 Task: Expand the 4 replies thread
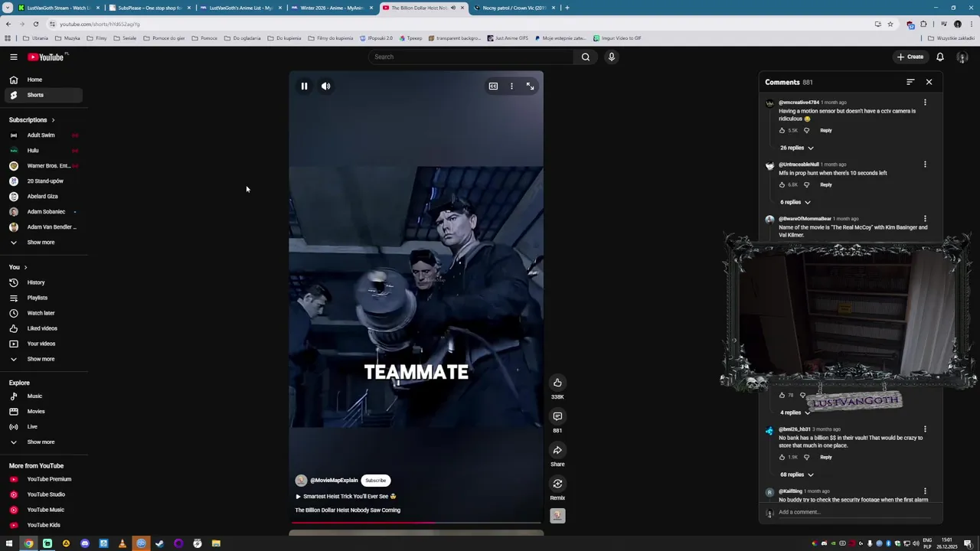(795, 412)
